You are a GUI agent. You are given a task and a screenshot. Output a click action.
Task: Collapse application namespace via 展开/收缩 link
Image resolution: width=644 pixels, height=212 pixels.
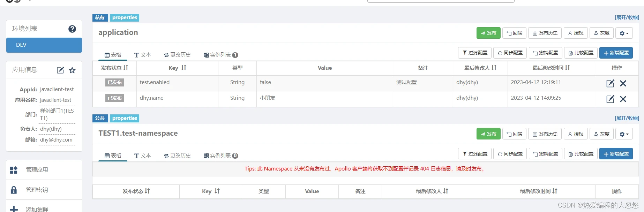pos(627,17)
